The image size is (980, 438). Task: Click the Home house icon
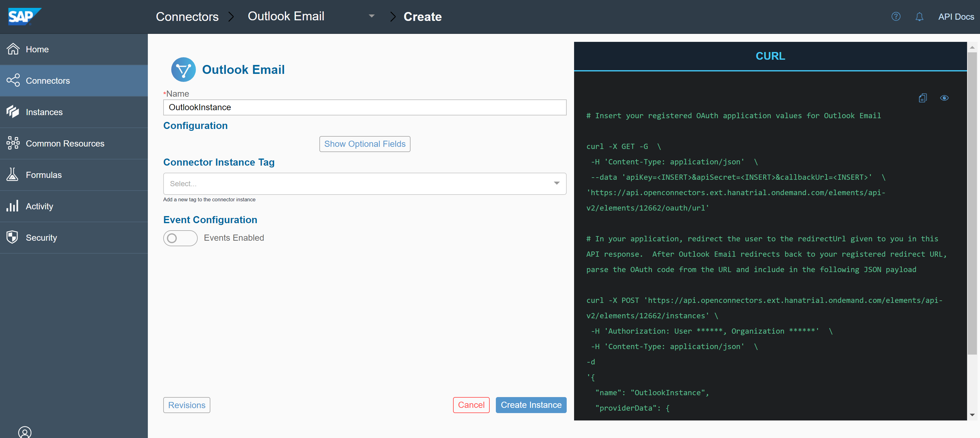(13, 49)
